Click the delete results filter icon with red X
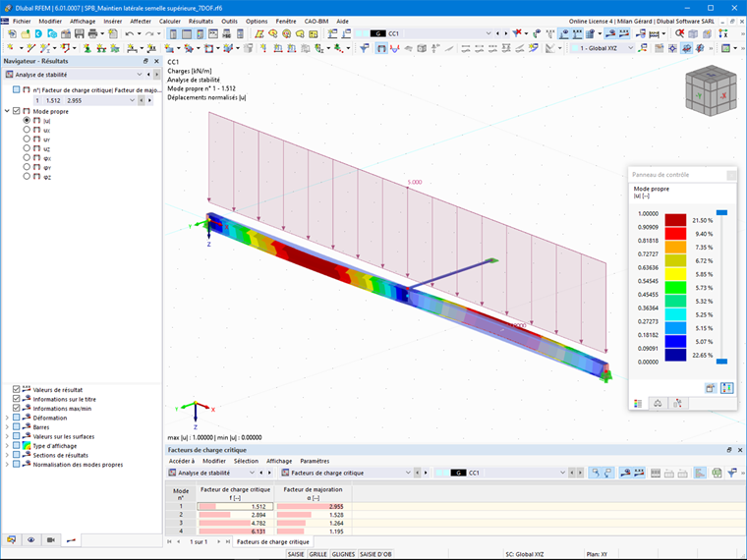The height and width of the screenshot is (560, 747). 517,33
